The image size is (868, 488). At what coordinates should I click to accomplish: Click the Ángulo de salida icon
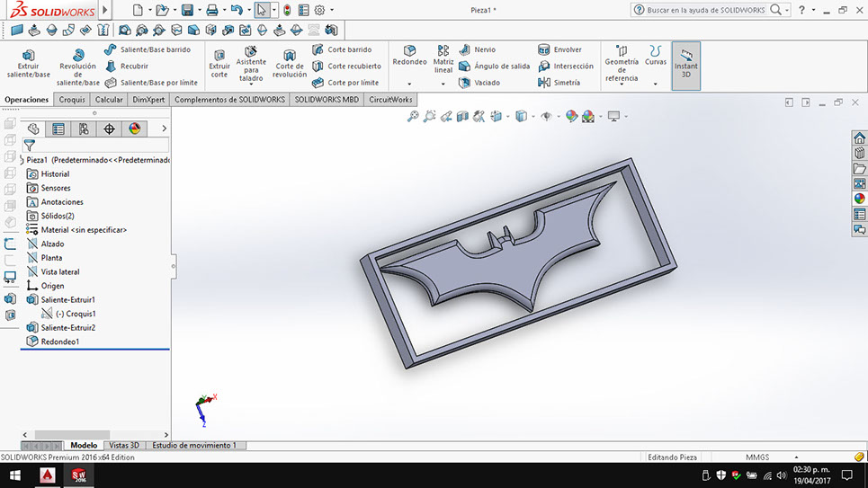point(464,67)
